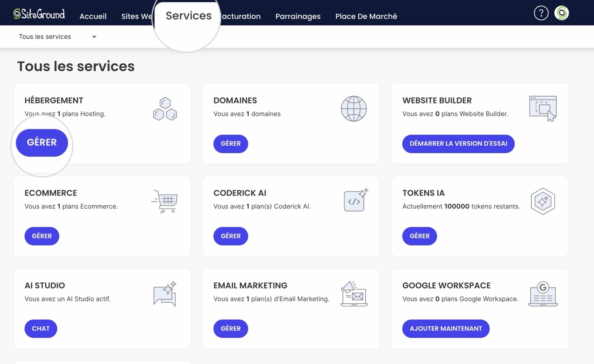
Task: Click the Tokens IA hexagon icon
Action: tap(543, 201)
